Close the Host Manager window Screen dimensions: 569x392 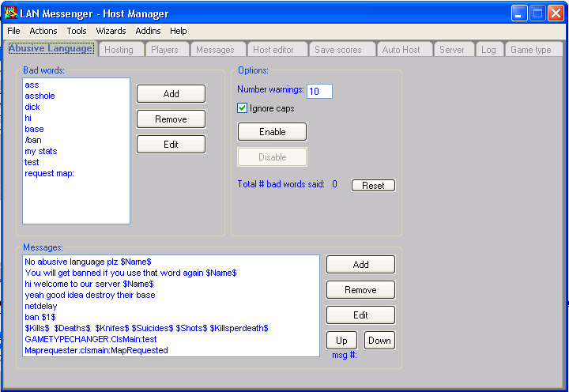556,13
